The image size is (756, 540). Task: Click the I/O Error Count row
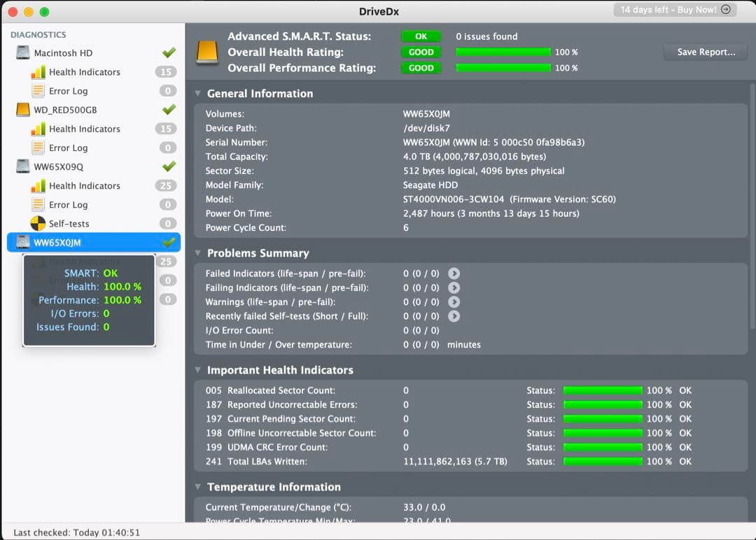pyautogui.click(x=322, y=330)
